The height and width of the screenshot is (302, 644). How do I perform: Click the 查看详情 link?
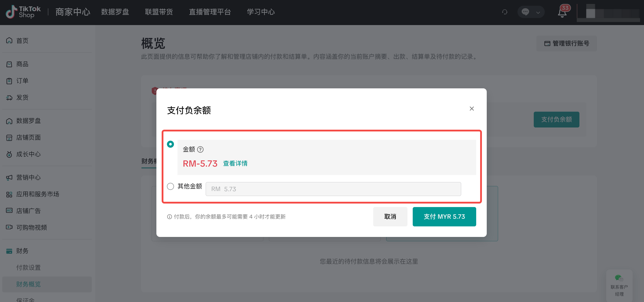(235, 163)
